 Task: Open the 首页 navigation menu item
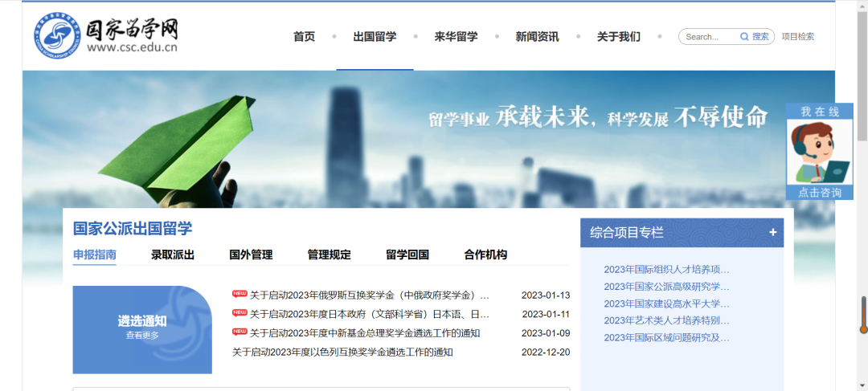point(304,37)
